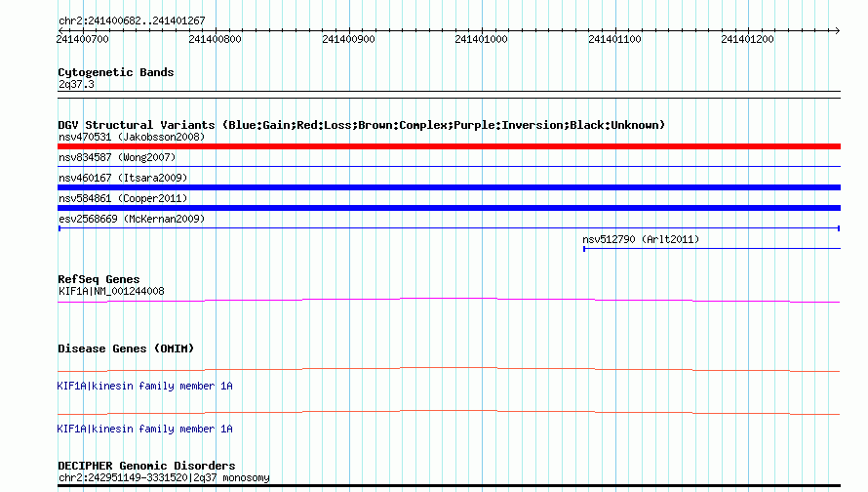The height and width of the screenshot is (492, 868).
Task: Select ruler position 241401100
Action: click(614, 39)
